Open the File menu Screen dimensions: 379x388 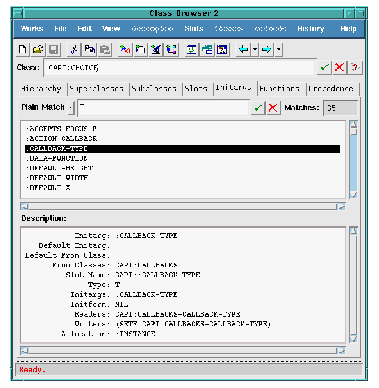(60, 29)
